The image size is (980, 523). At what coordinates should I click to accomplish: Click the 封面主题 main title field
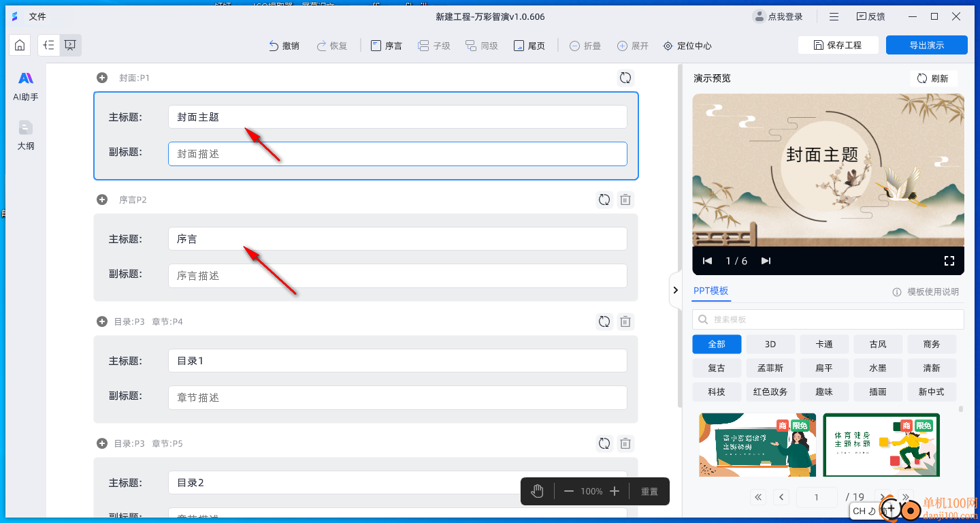[x=397, y=116]
